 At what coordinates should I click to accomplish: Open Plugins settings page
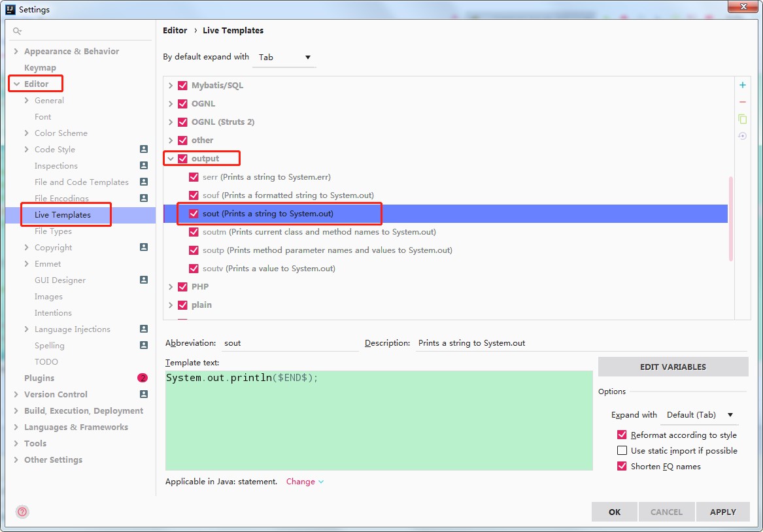pyautogui.click(x=39, y=378)
